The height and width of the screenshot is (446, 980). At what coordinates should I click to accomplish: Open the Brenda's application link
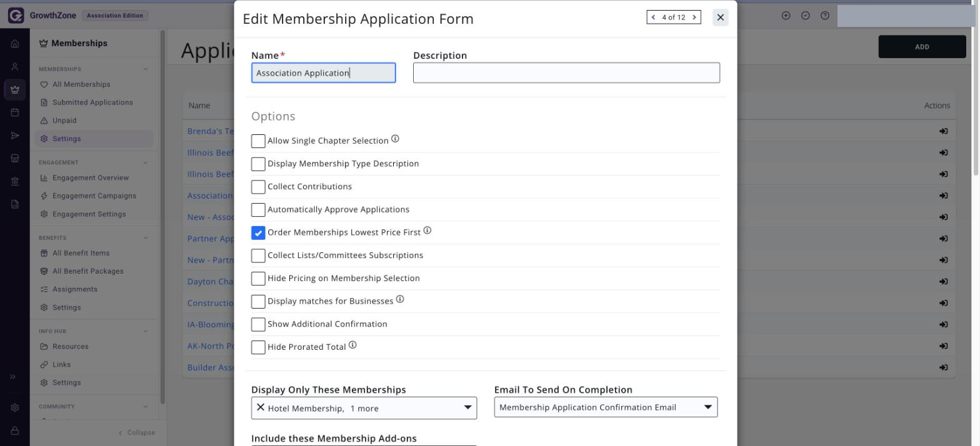coord(211,131)
